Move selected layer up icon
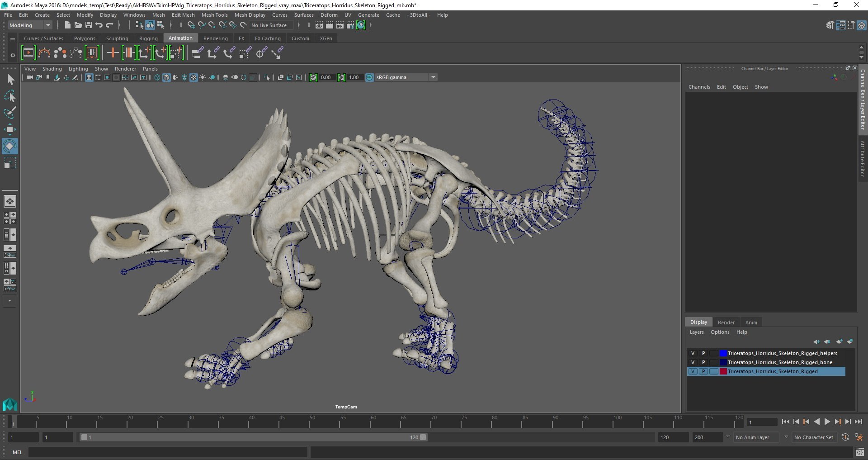Image resolution: width=868 pixels, height=460 pixels. click(x=816, y=341)
